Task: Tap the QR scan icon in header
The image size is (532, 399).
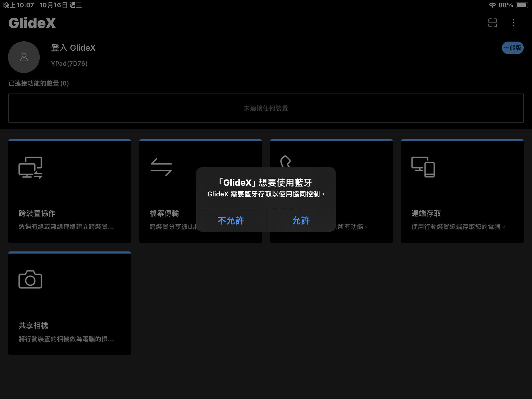Action: coord(493,23)
